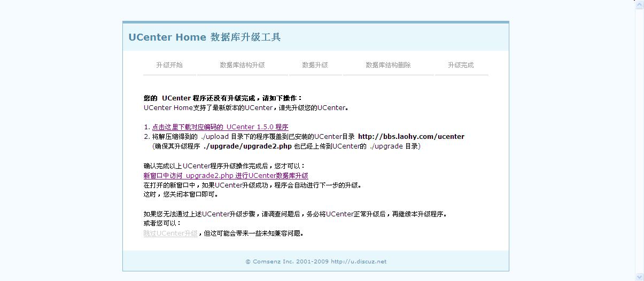The width and height of the screenshot is (644, 281).
Task: Select the 升级开始 step tab
Action: tap(169, 65)
